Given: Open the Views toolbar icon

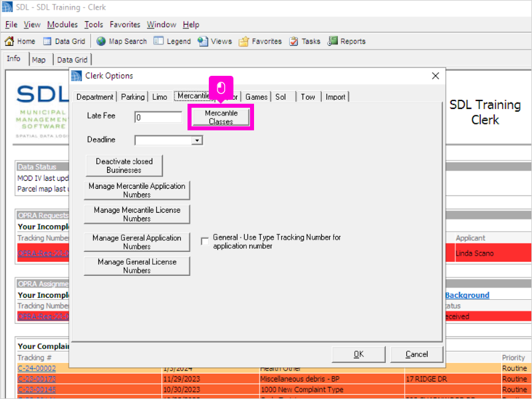Looking at the screenshot, I should (203, 41).
